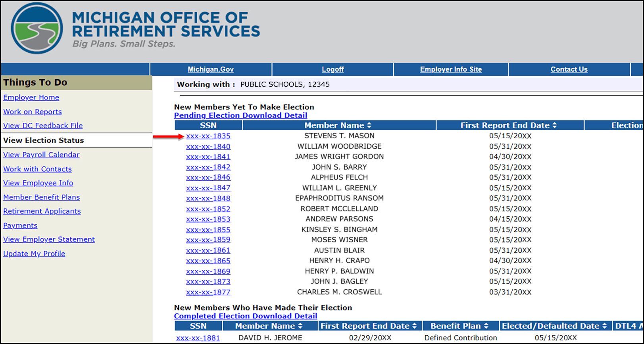Go to Retirement Applicants page
Image resolution: width=644 pixels, height=344 pixels.
point(42,211)
